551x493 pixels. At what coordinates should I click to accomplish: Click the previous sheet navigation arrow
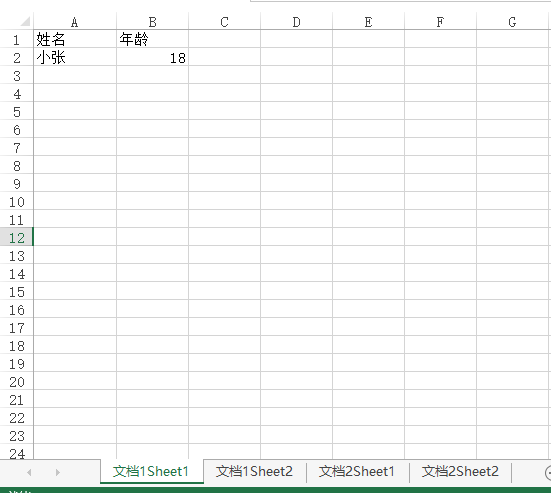click(x=30, y=473)
